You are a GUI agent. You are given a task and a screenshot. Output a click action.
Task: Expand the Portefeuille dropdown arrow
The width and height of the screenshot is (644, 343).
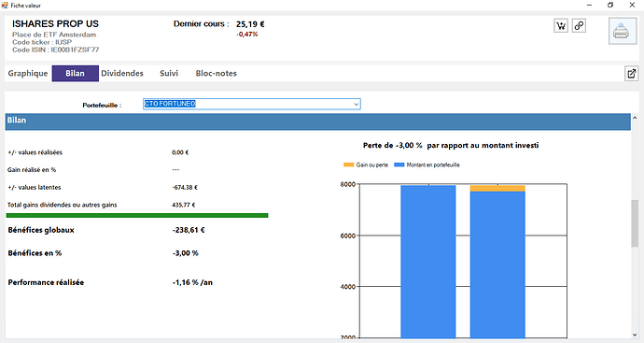(x=357, y=104)
